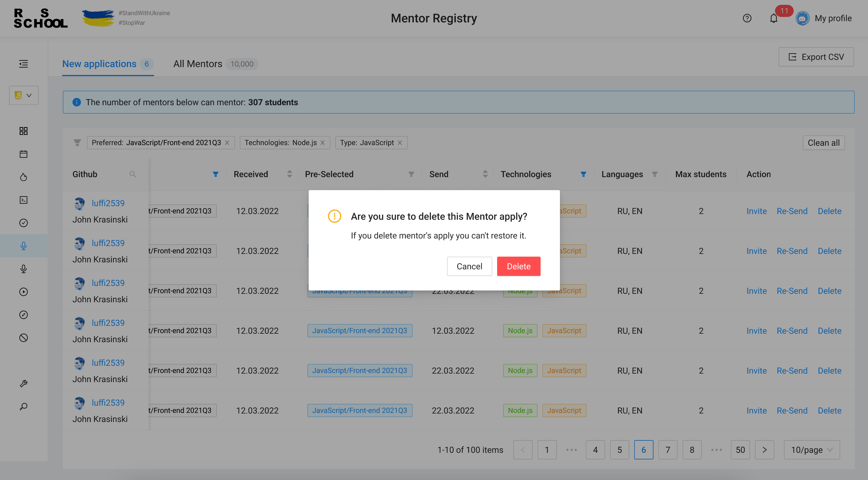The width and height of the screenshot is (868, 480).
Task: Open filter next to the Github column
Action: (216, 174)
